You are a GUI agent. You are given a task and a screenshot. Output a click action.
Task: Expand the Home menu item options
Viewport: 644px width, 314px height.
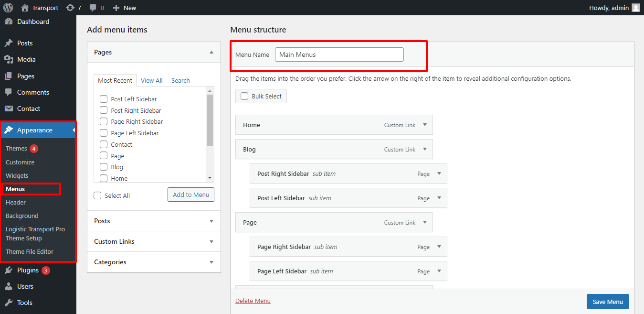(424, 125)
